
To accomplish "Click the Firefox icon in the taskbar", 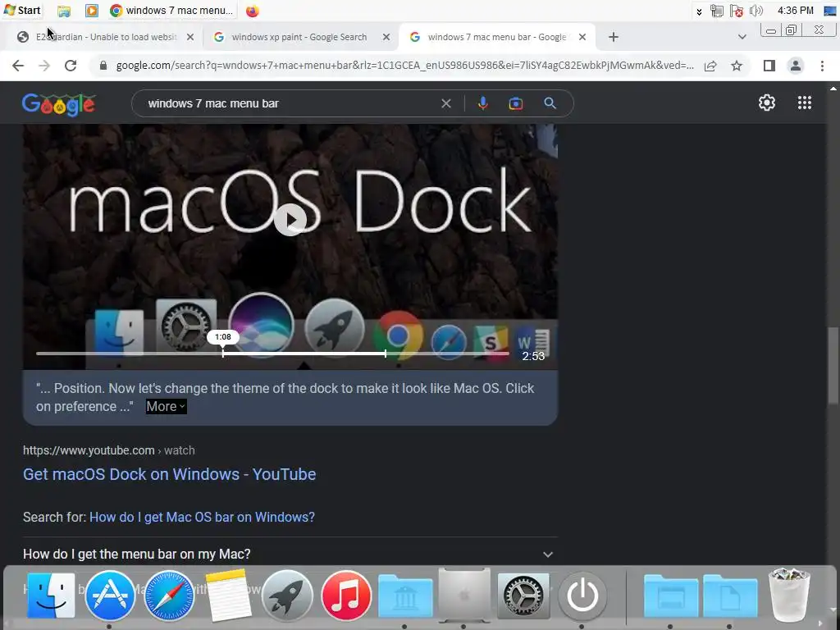I will click(x=253, y=11).
